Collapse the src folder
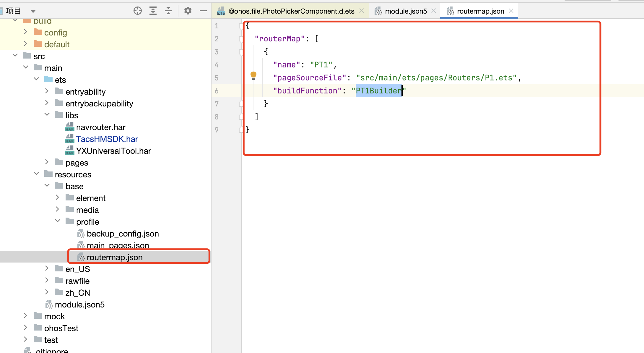The width and height of the screenshot is (644, 353). pos(15,55)
